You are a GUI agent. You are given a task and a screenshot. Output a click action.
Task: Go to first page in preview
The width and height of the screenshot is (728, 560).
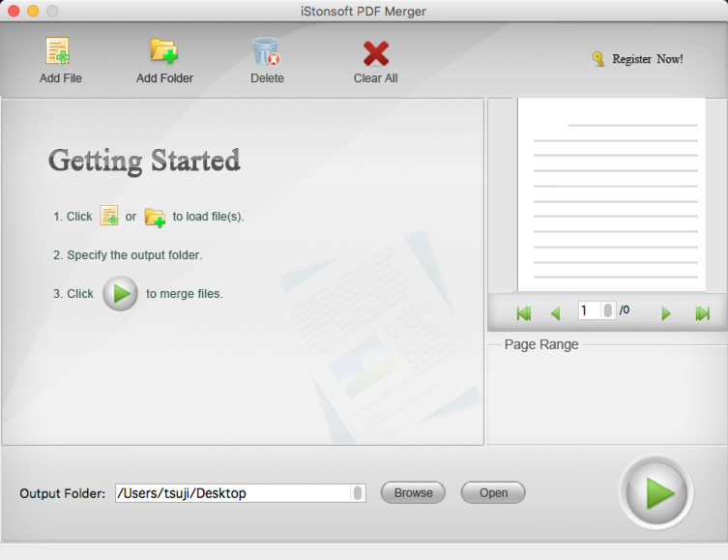point(524,313)
